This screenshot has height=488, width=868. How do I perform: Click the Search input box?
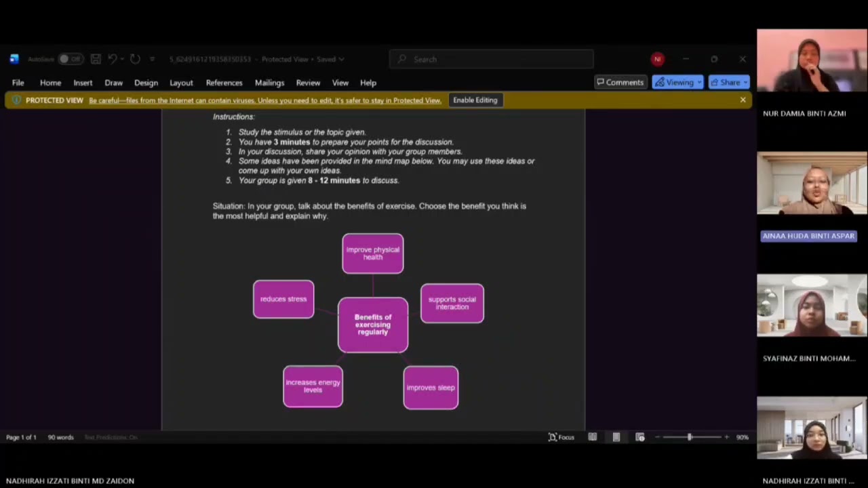[x=492, y=59]
